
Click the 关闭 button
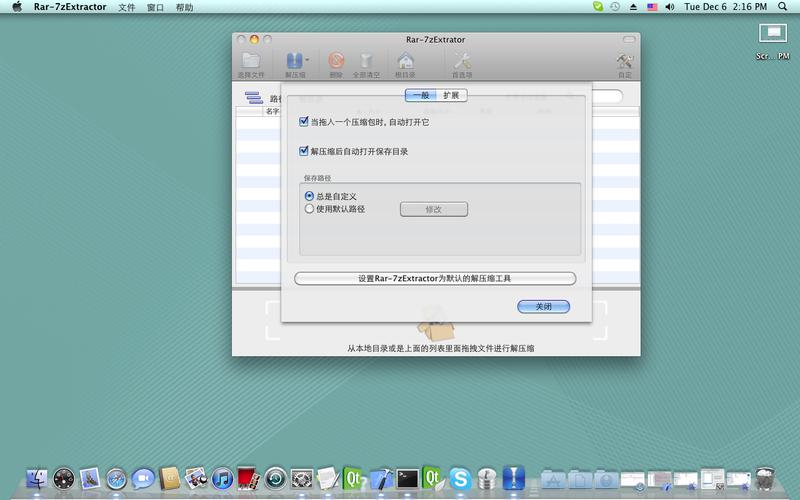tap(543, 307)
